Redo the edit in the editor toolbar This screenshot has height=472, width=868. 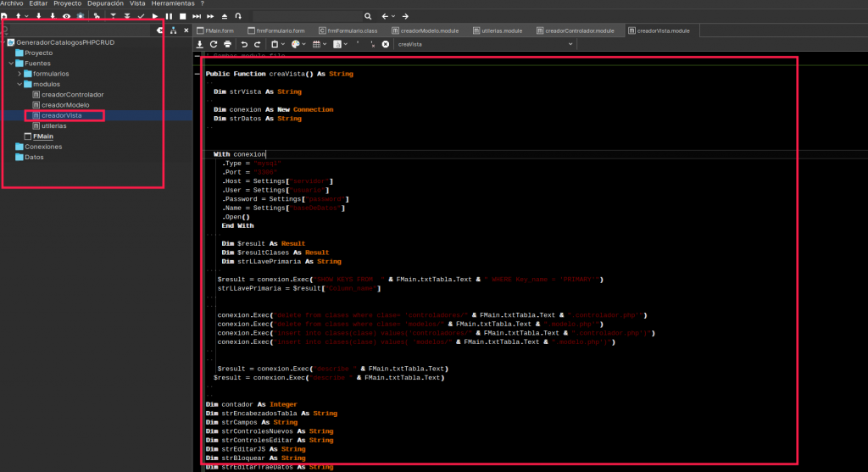pos(258,44)
